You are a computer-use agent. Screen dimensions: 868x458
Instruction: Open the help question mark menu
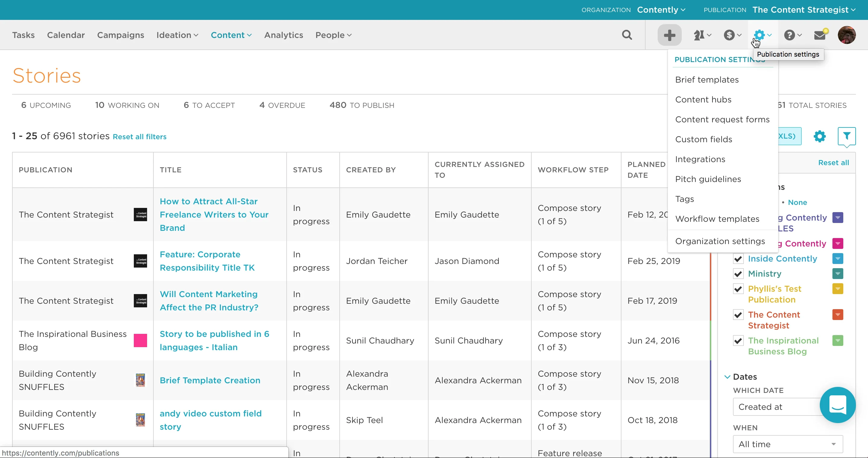tap(793, 35)
